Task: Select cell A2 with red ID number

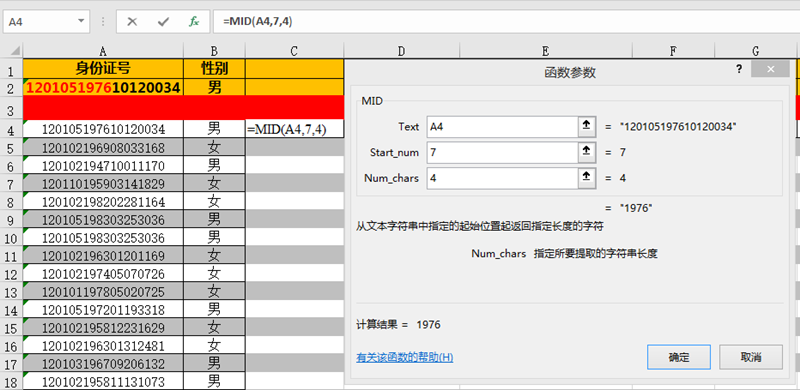Action: [x=103, y=87]
